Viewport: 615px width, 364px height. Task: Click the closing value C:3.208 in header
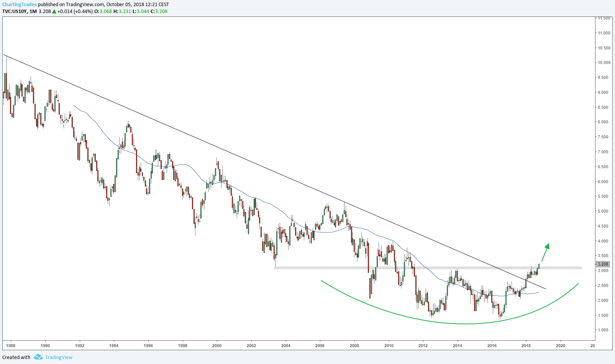coord(159,11)
